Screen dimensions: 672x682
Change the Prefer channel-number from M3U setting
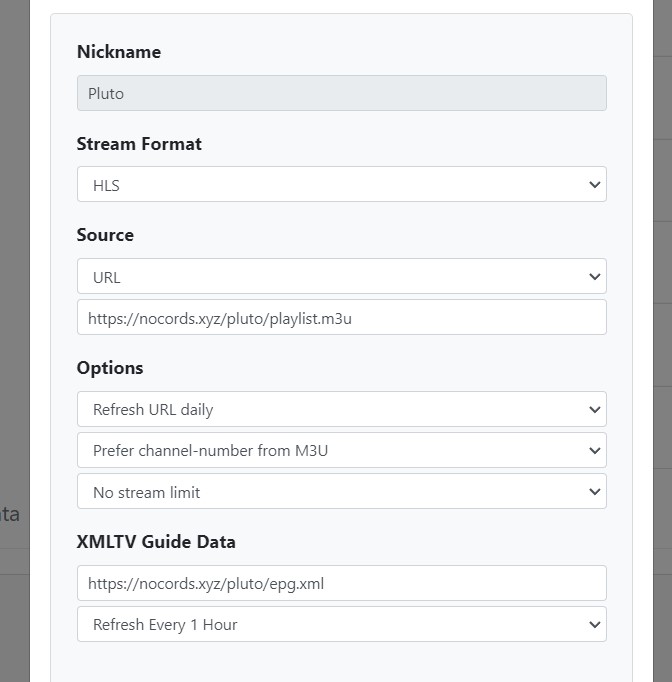pos(340,451)
